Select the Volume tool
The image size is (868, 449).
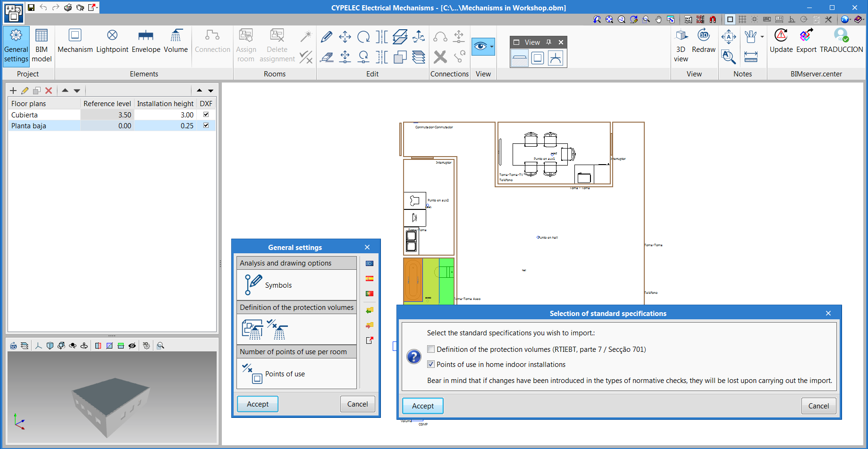click(176, 41)
